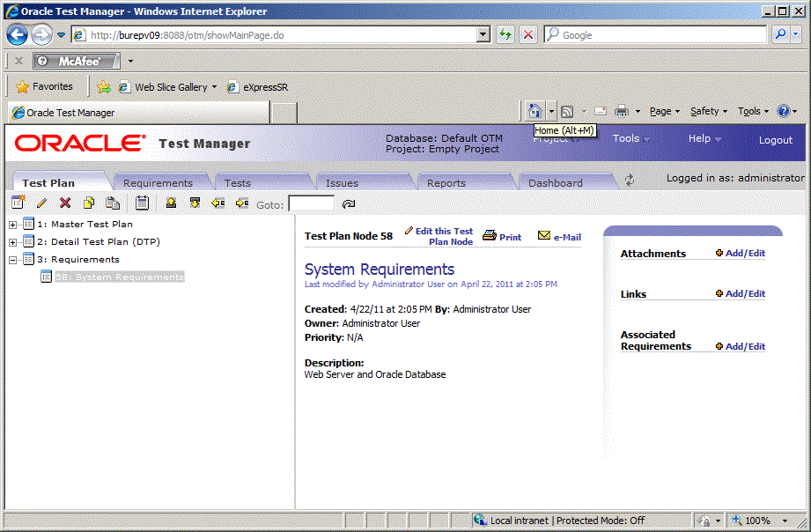Click the Logout link
Viewport: 811px width, 532px height.
[x=775, y=140]
